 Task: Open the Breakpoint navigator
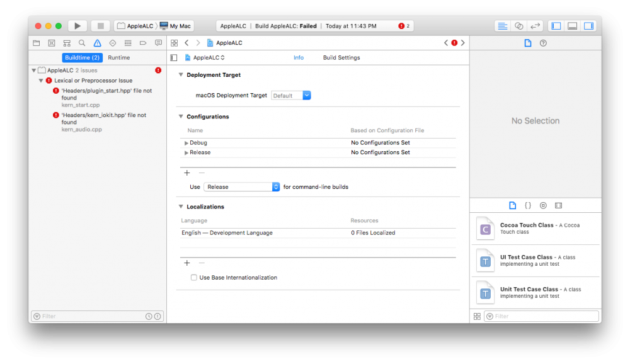click(143, 43)
